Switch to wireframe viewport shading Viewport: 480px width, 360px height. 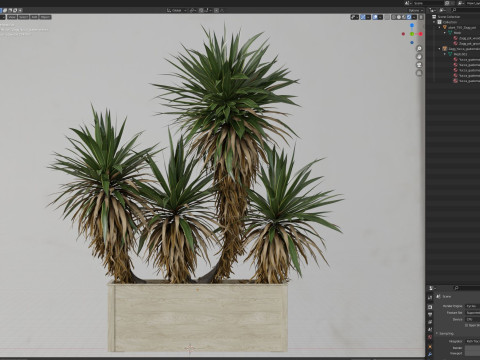(394, 17)
